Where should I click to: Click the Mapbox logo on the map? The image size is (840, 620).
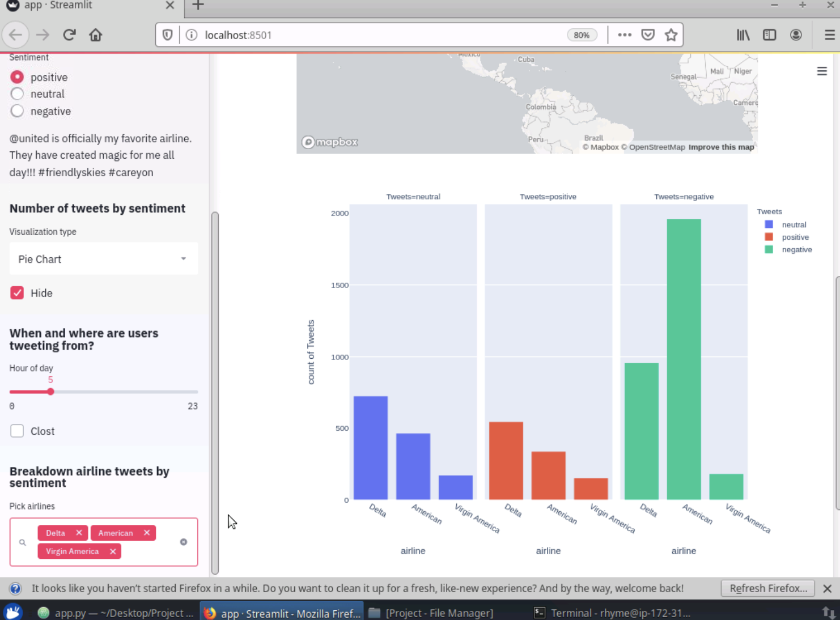[329, 142]
